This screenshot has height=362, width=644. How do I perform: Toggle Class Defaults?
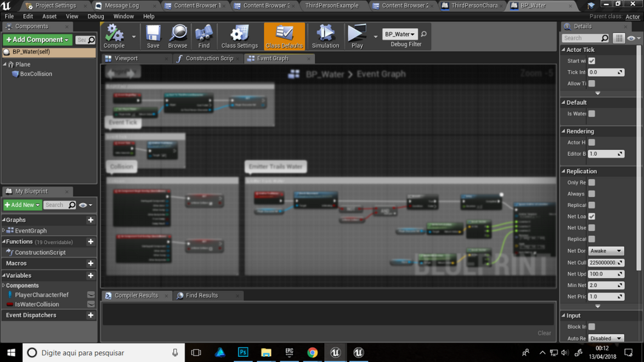click(x=285, y=37)
